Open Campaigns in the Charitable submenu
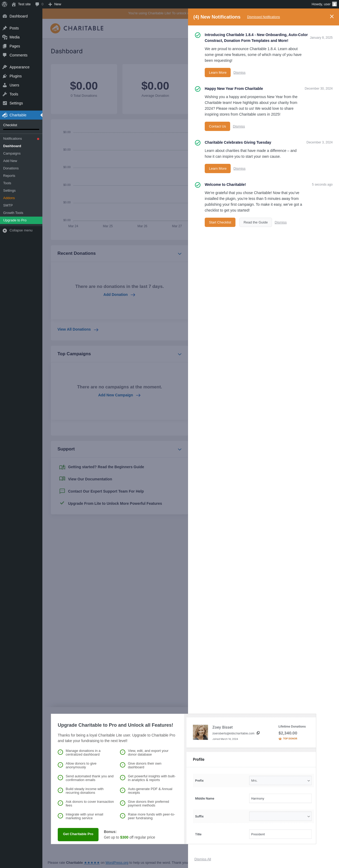This screenshot has width=339, height=868. pos(12,153)
